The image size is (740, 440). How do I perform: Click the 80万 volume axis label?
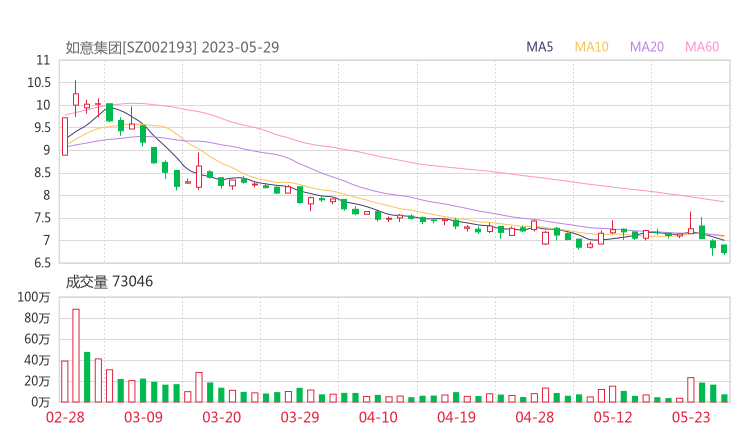coord(37,318)
